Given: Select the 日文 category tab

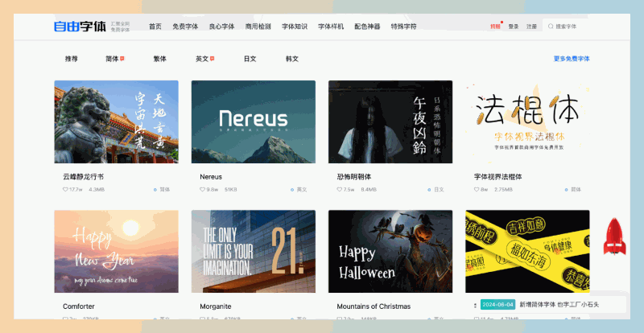Looking at the screenshot, I should tap(250, 59).
